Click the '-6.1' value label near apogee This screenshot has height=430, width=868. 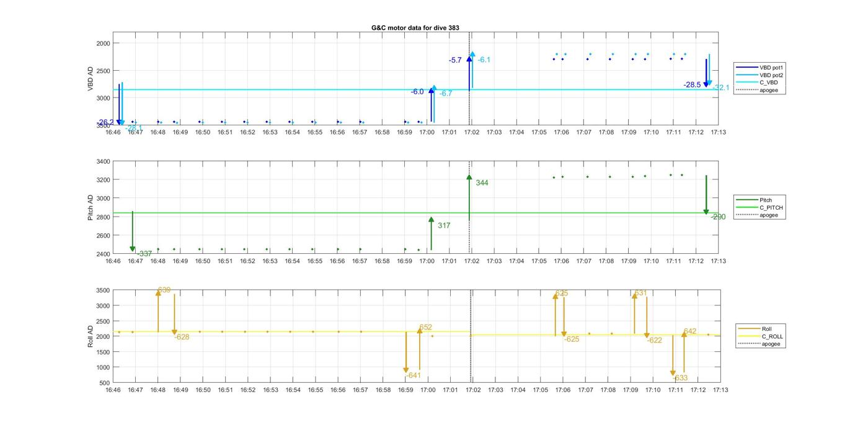click(x=484, y=60)
